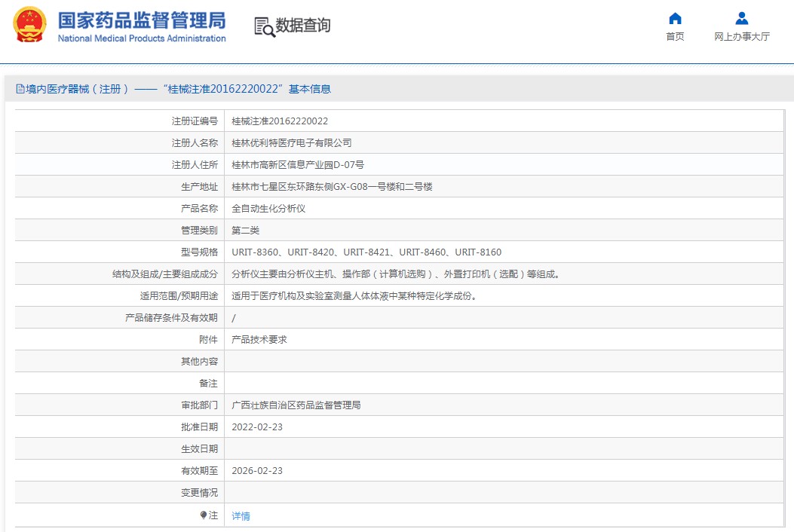Viewport: 794px width, 532px height.
Task: Click 国家药品监督管理局 site title
Action: point(142,20)
